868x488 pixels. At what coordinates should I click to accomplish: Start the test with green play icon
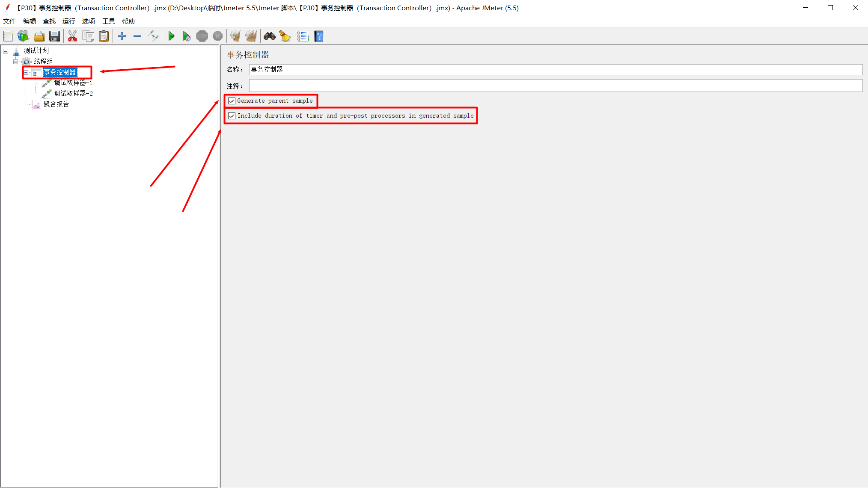(x=172, y=36)
